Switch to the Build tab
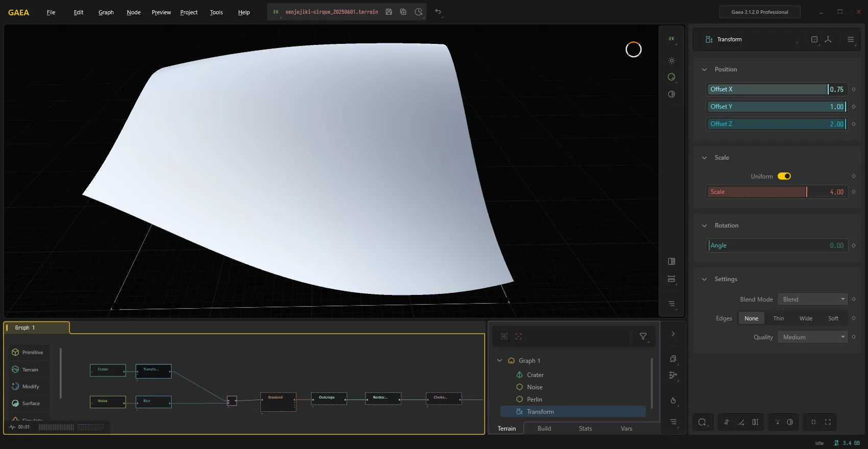Image resolution: width=868 pixels, height=449 pixels. (x=544, y=429)
